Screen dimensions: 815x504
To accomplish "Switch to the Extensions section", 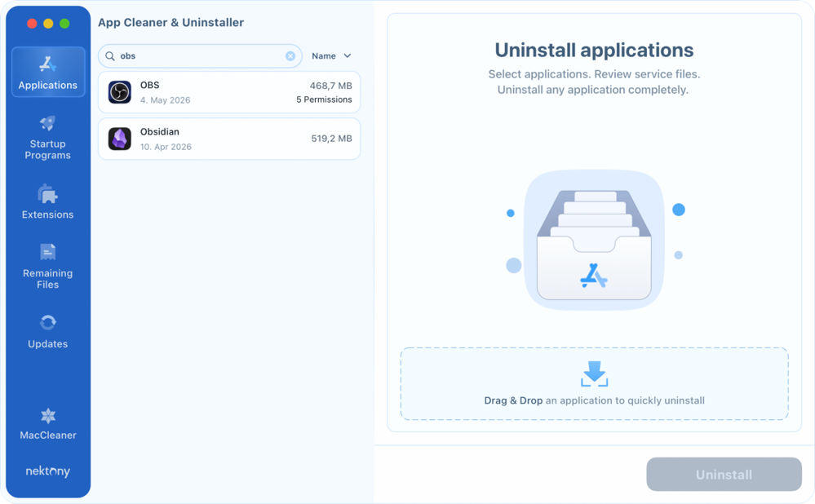I will pos(48,201).
